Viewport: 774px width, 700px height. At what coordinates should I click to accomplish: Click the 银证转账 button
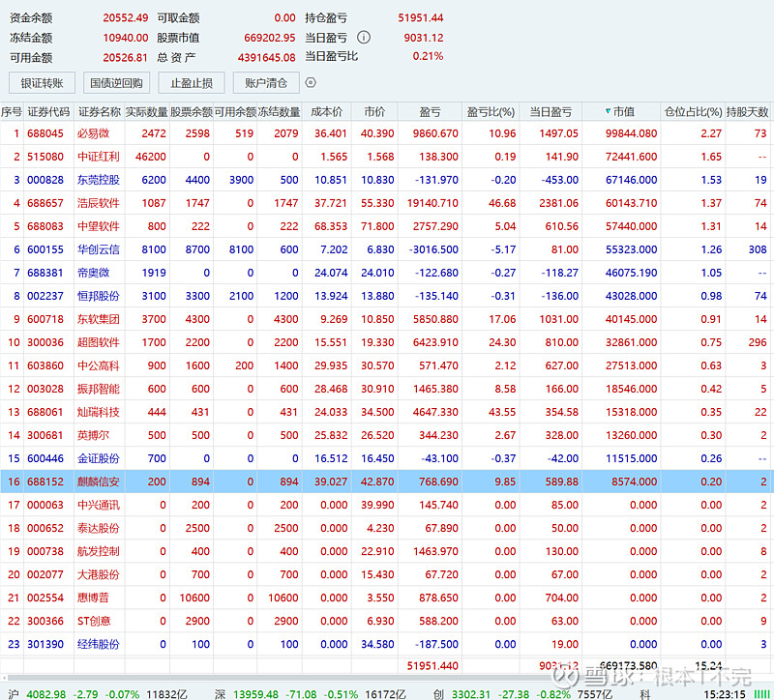pos(42,83)
